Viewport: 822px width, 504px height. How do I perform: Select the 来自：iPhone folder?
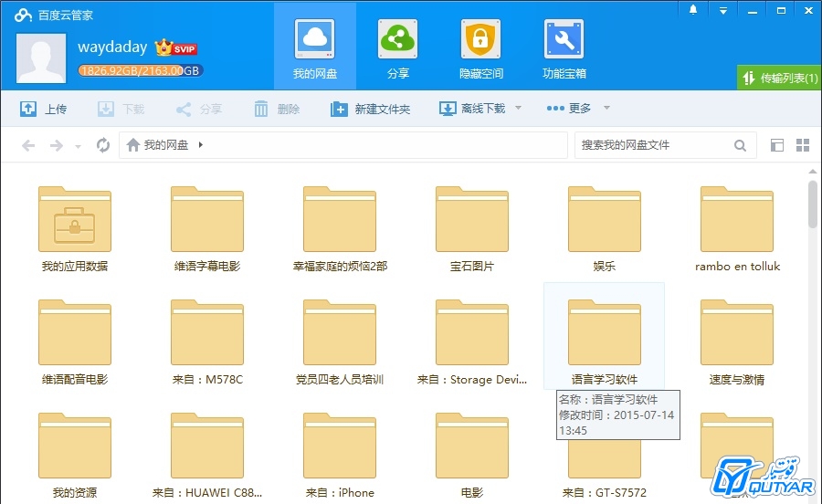[340, 456]
